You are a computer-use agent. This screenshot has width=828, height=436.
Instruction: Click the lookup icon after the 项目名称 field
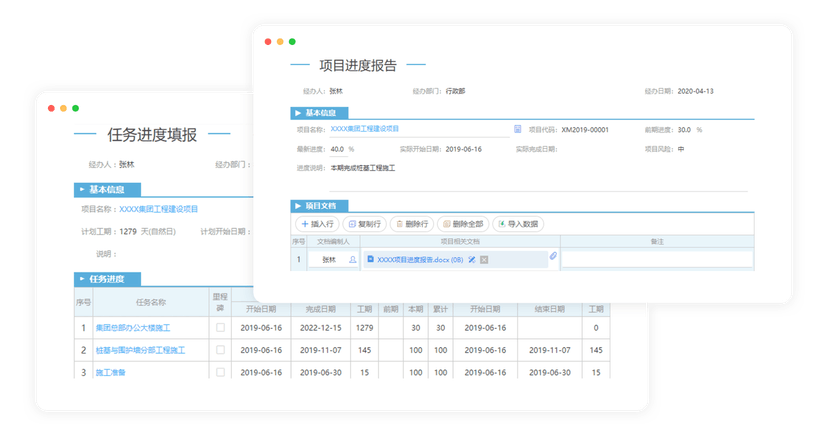tap(518, 129)
